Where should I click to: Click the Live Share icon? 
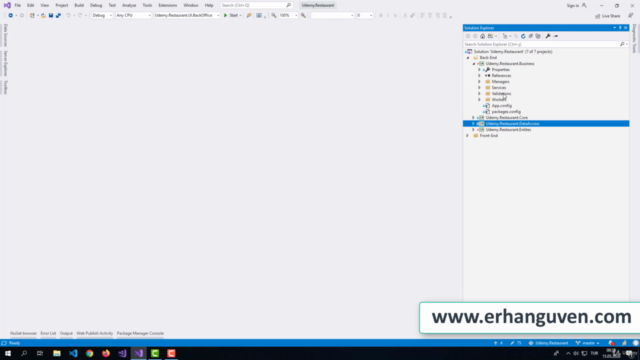tap(598, 16)
